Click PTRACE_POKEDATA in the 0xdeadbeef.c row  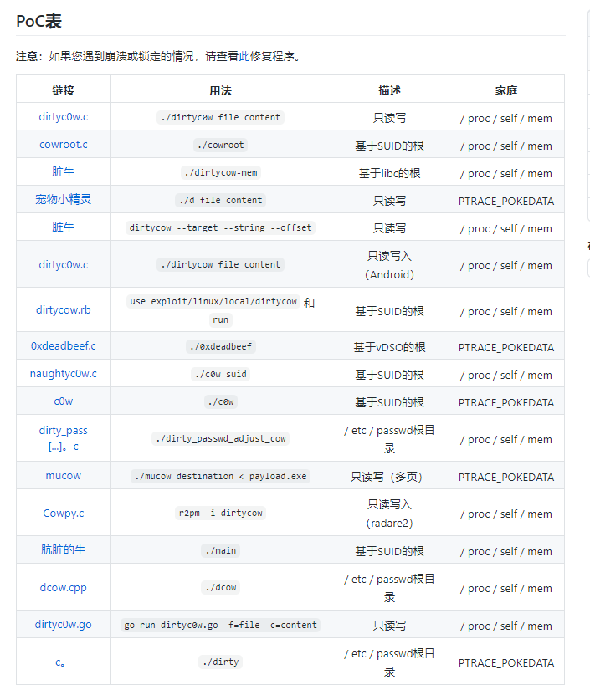(506, 347)
